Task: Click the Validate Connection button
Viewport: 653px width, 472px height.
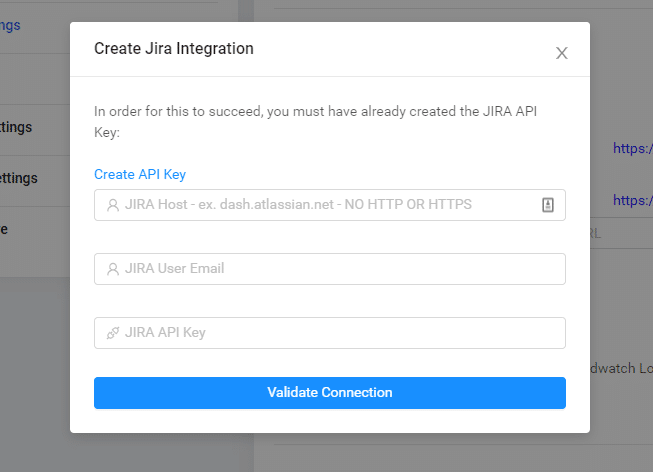Action: tap(329, 392)
